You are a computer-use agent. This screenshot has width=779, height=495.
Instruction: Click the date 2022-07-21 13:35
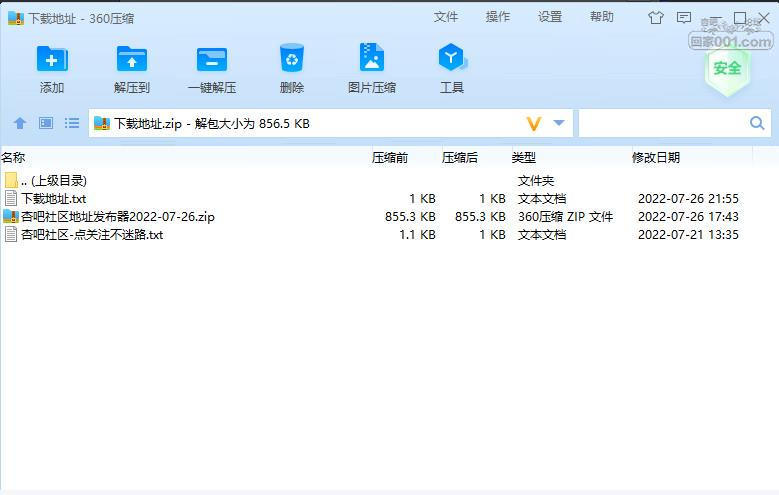click(x=688, y=235)
